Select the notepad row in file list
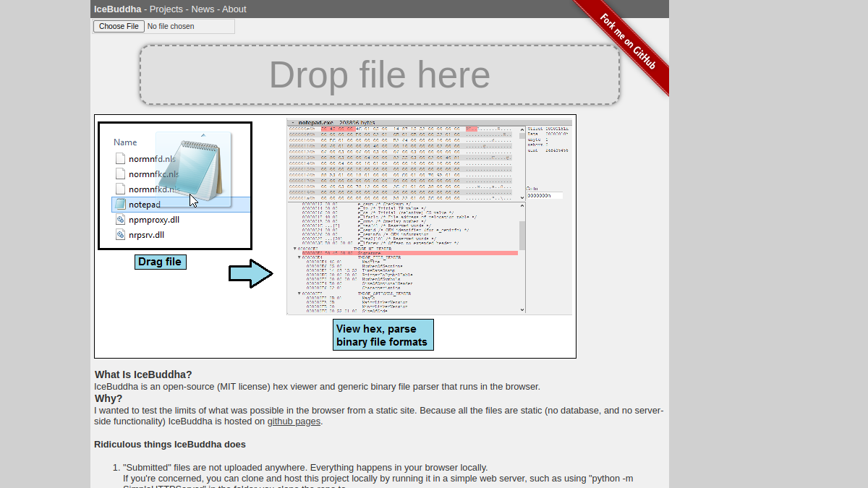 182,205
